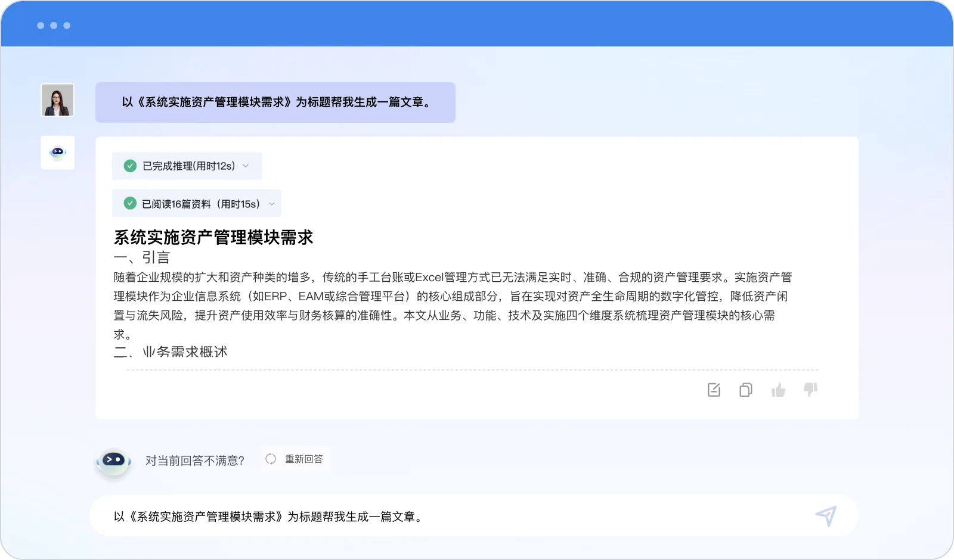Expand the 已阅读16篇资料 sources chevron

[x=272, y=204]
